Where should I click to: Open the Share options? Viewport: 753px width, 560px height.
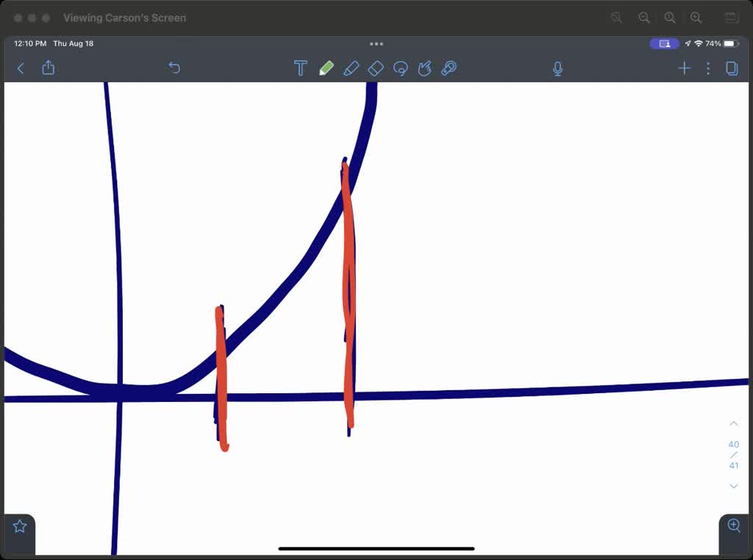pyautogui.click(x=49, y=68)
